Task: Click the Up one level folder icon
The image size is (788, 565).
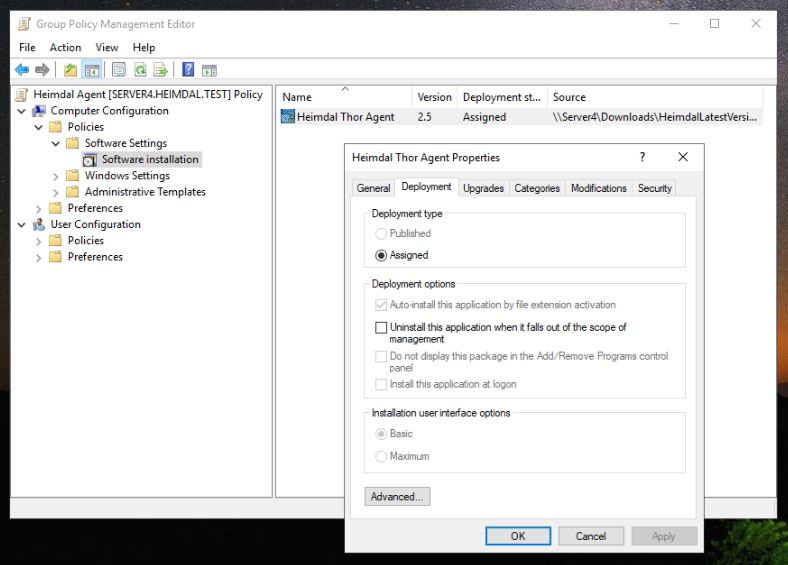Action: coord(70,70)
